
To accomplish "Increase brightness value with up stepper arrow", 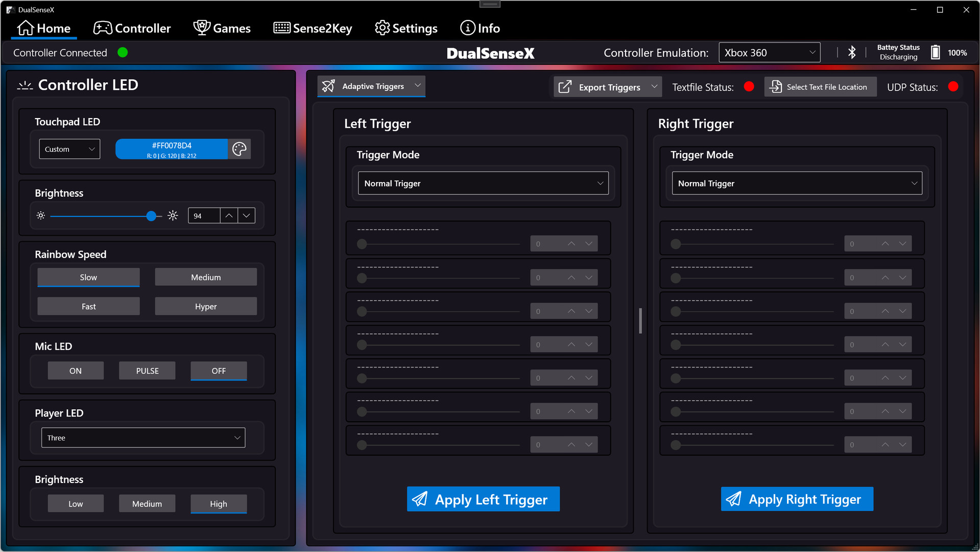I will tap(229, 216).
